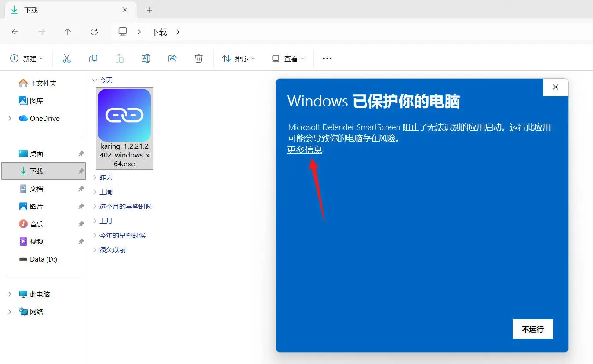The height and width of the screenshot is (364, 593).
Task: Click the Share icon in toolbar
Action: 172,58
